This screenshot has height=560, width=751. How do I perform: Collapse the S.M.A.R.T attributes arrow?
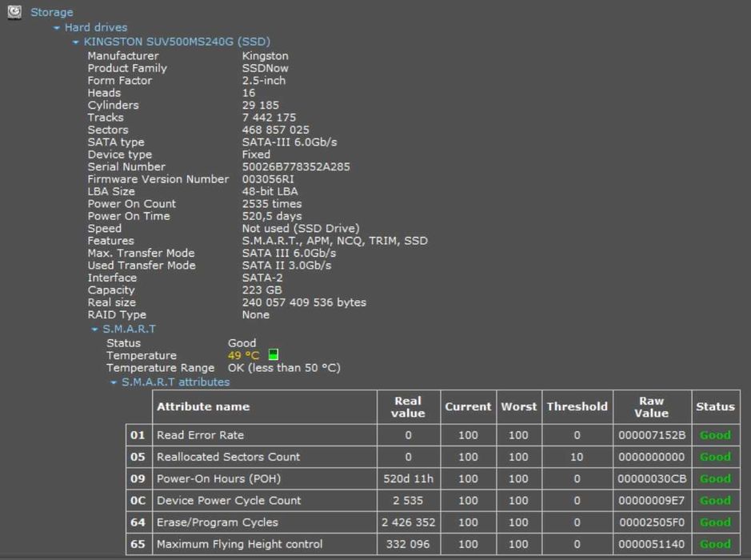[114, 382]
